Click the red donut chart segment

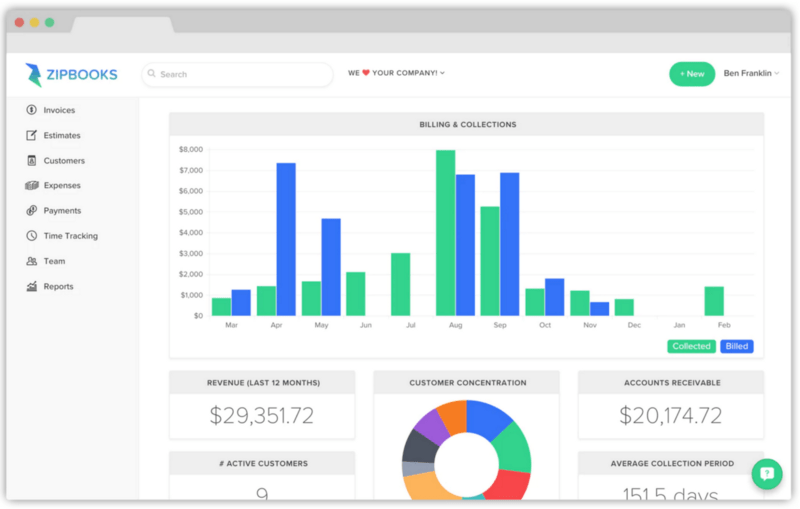pyautogui.click(x=510, y=483)
